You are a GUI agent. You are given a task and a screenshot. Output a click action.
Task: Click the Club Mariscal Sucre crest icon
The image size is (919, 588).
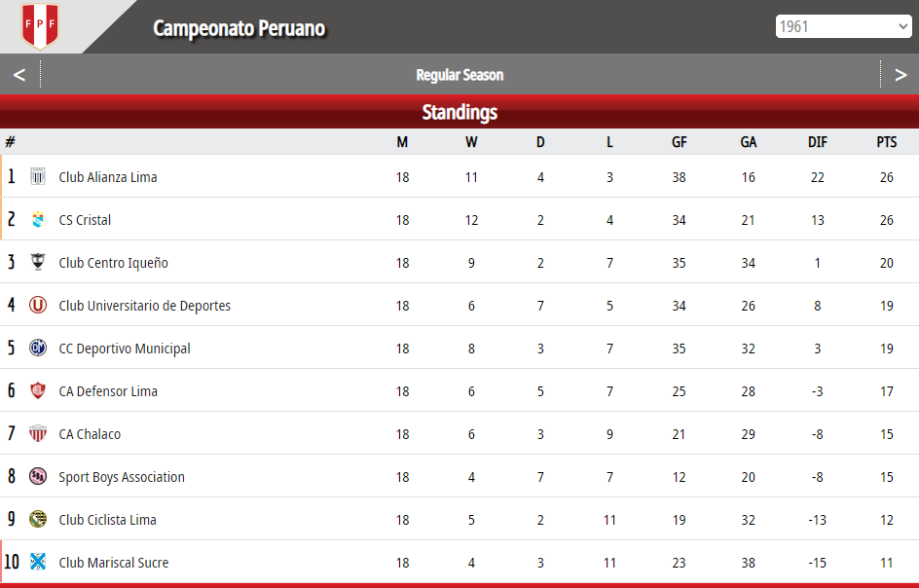click(x=38, y=562)
